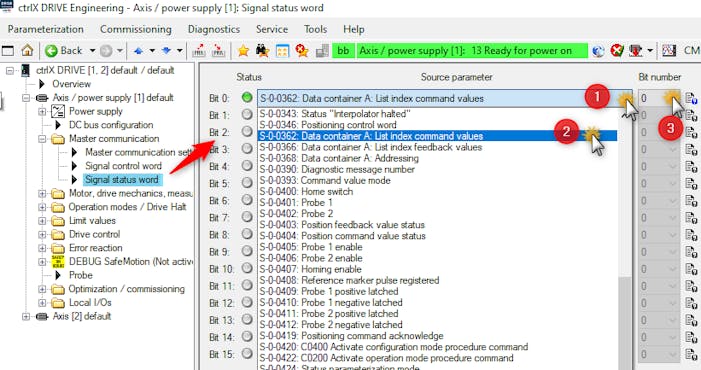Click the 'Ready for power on' status display

[471, 51]
